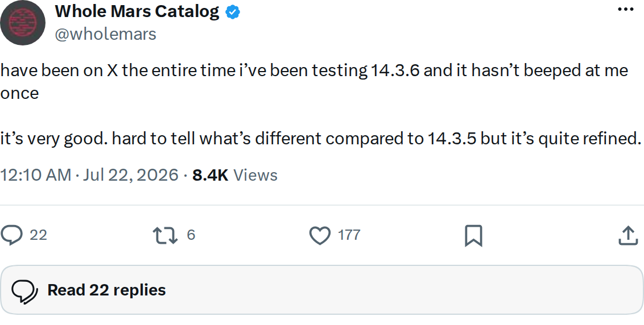Bookmark this post with the bookmark icon
Viewport: 644px width, 325px height.
[x=473, y=236]
